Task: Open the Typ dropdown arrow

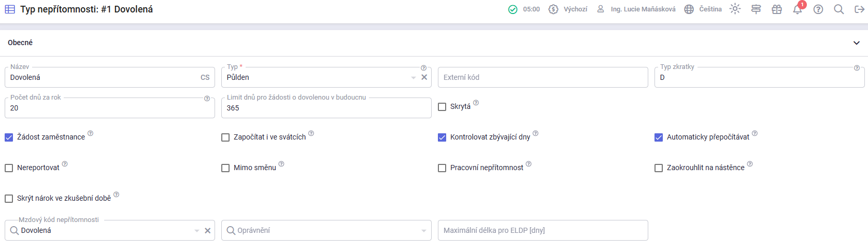Action: [414, 78]
